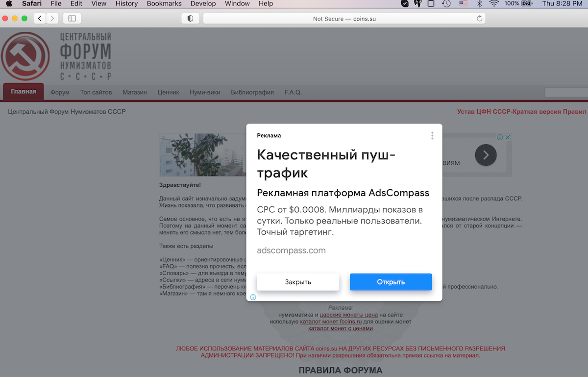Open the privacy report shield icon
This screenshot has height=377, width=588.
pos(190,19)
